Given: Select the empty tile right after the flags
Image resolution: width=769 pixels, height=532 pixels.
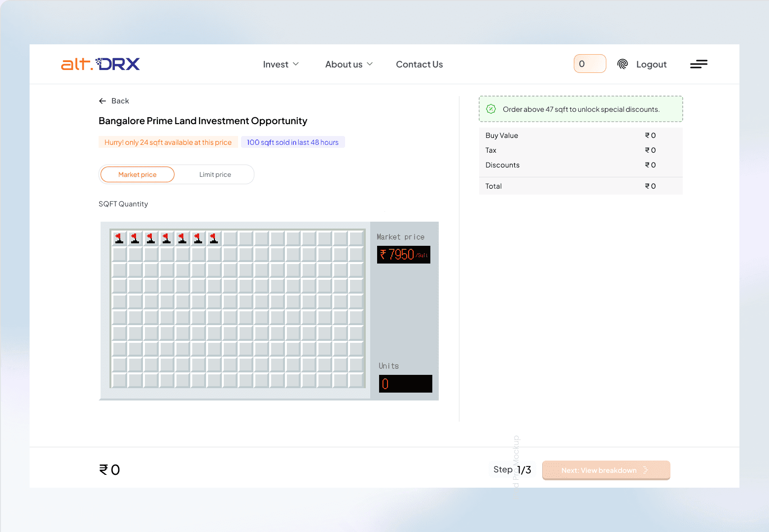Looking at the screenshot, I should coord(230,238).
